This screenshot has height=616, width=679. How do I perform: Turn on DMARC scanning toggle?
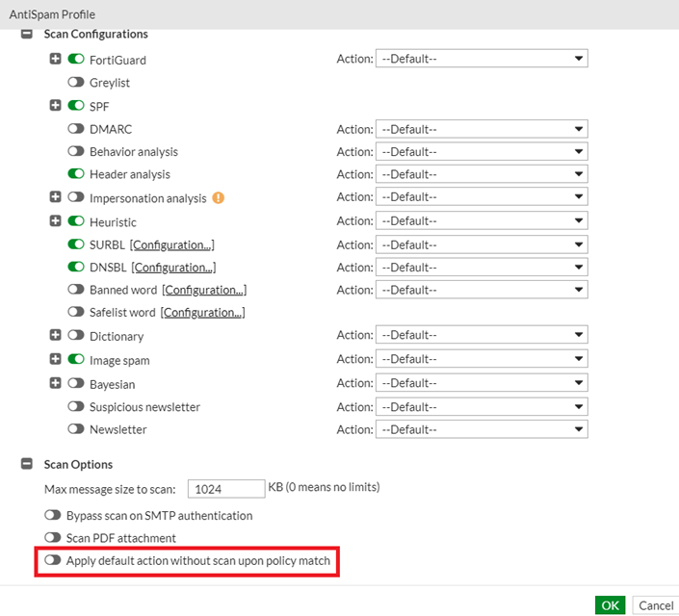pos(76,129)
